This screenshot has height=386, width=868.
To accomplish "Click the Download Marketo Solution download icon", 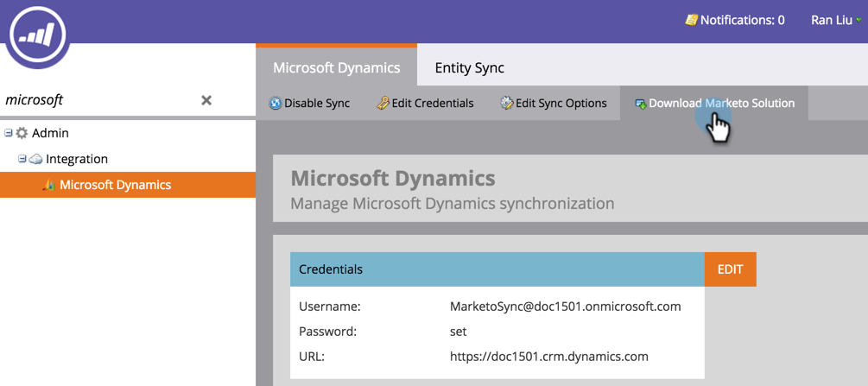I will pyautogui.click(x=641, y=104).
